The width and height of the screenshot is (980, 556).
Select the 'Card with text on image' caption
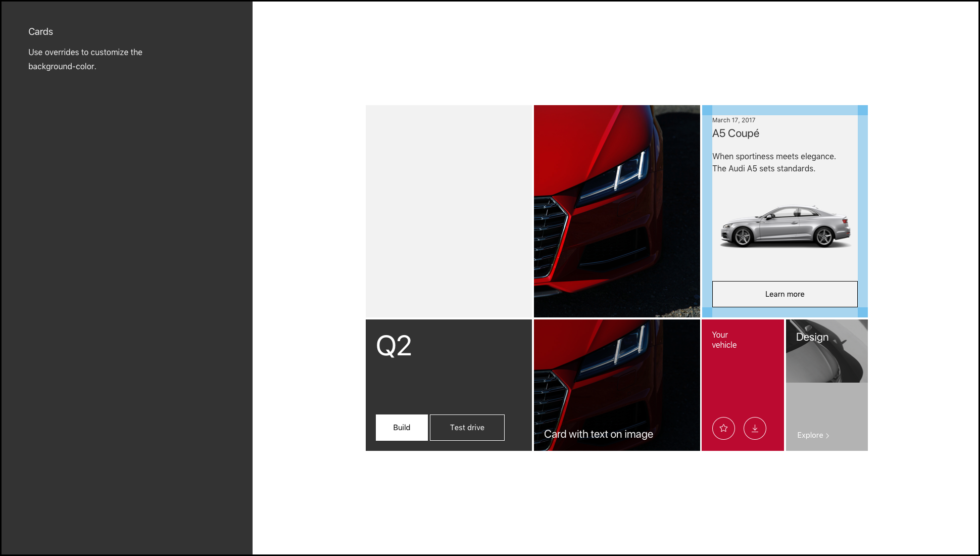pos(599,434)
